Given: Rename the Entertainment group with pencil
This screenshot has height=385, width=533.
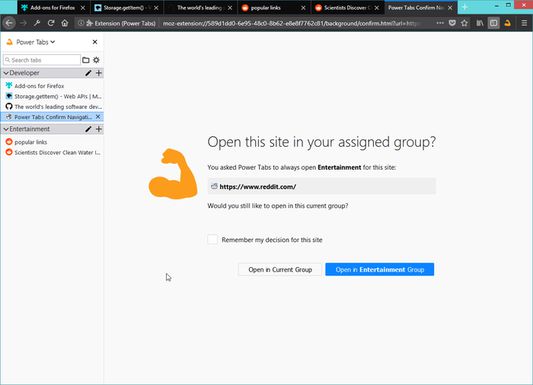Looking at the screenshot, I should tap(88, 129).
